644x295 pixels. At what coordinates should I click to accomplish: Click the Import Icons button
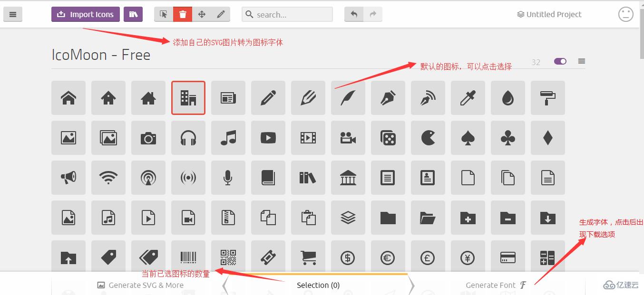click(86, 14)
